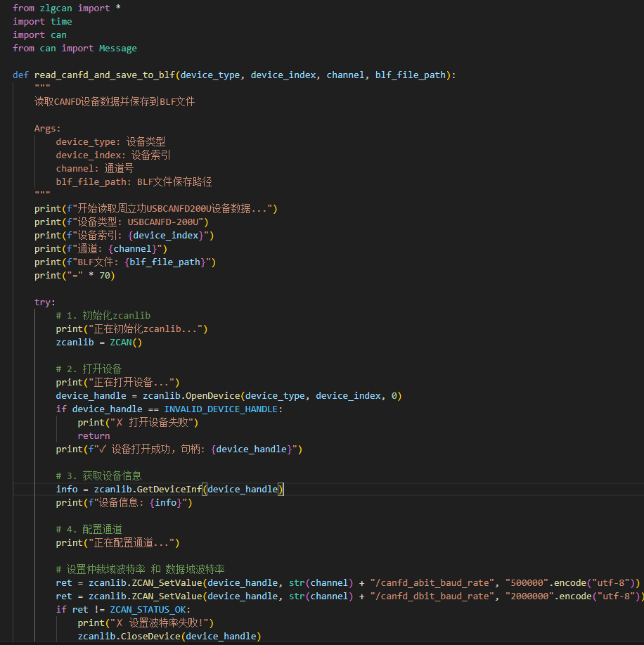The image size is (644, 645).
Task: Click docstring line 'channel: 通道号'
Action: (x=95, y=169)
